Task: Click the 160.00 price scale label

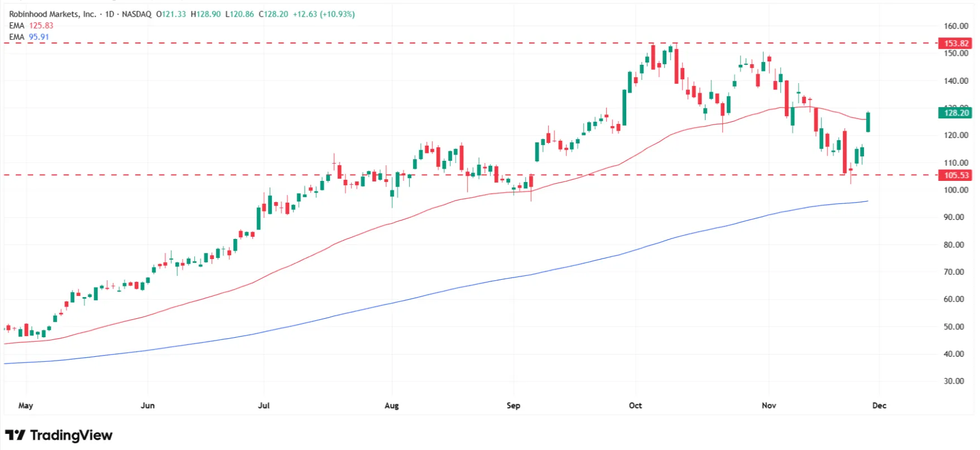Action: (x=955, y=26)
